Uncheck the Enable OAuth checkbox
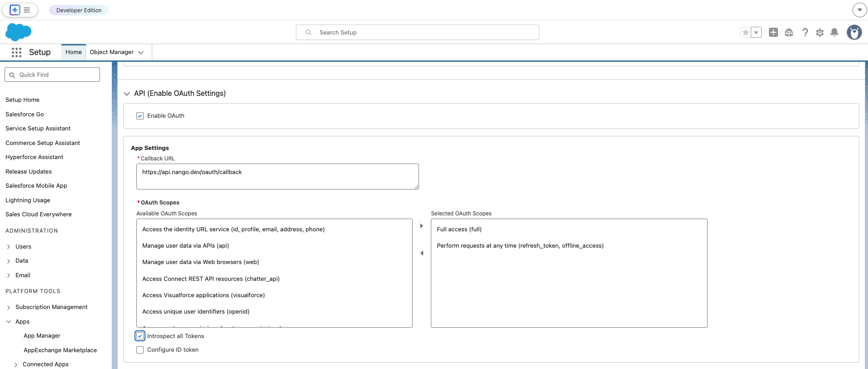Viewport: 868px width, 369px height. [x=140, y=116]
